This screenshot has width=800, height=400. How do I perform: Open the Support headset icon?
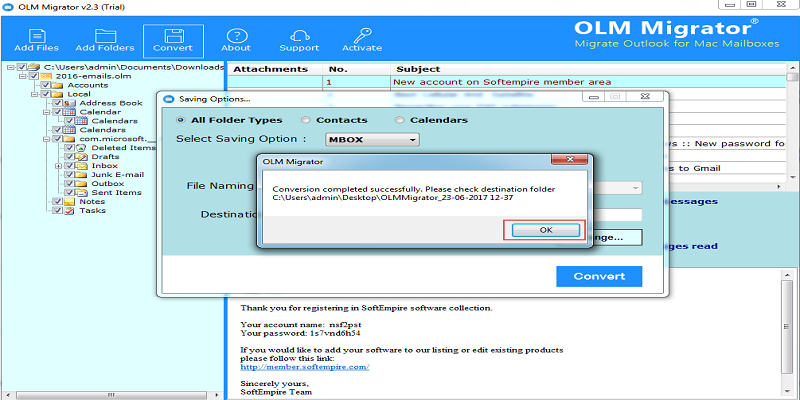click(x=299, y=37)
